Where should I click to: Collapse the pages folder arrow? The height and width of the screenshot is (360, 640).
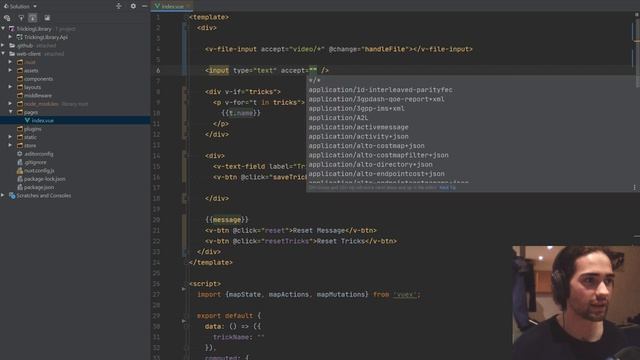[x=11, y=112]
